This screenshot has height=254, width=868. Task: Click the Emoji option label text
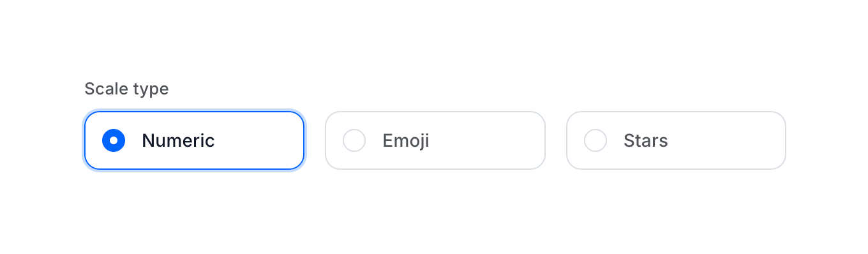pos(406,140)
